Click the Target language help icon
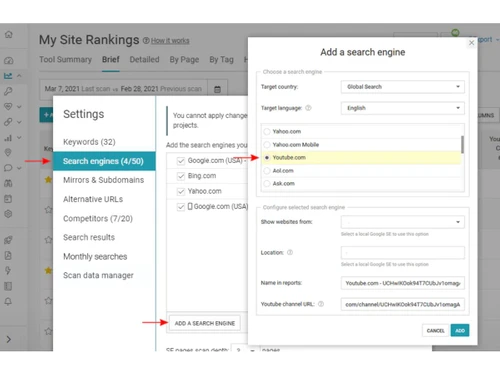This screenshot has height=375, width=500. click(308, 108)
